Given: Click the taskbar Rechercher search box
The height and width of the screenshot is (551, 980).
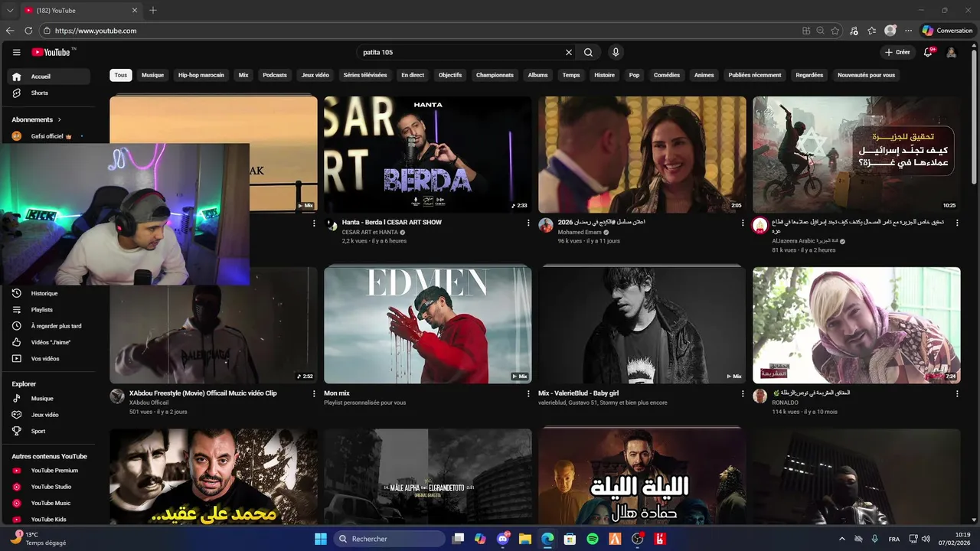Looking at the screenshot, I should tap(387, 539).
